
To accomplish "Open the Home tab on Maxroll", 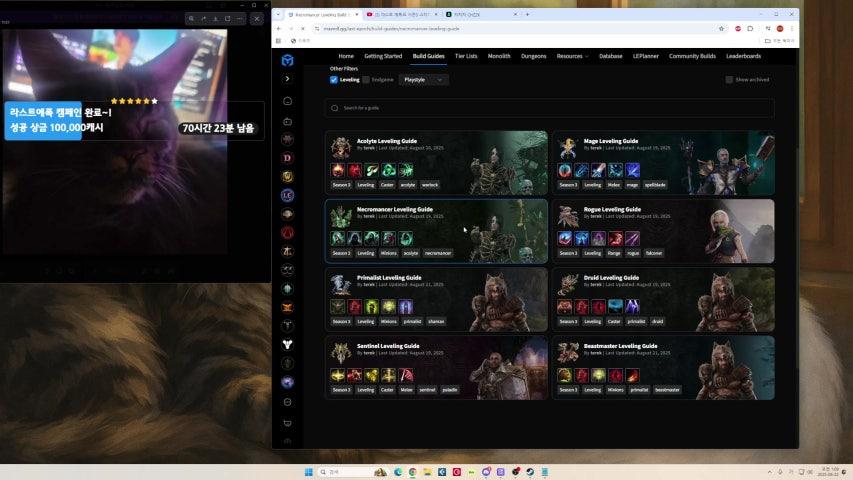I will coord(346,56).
